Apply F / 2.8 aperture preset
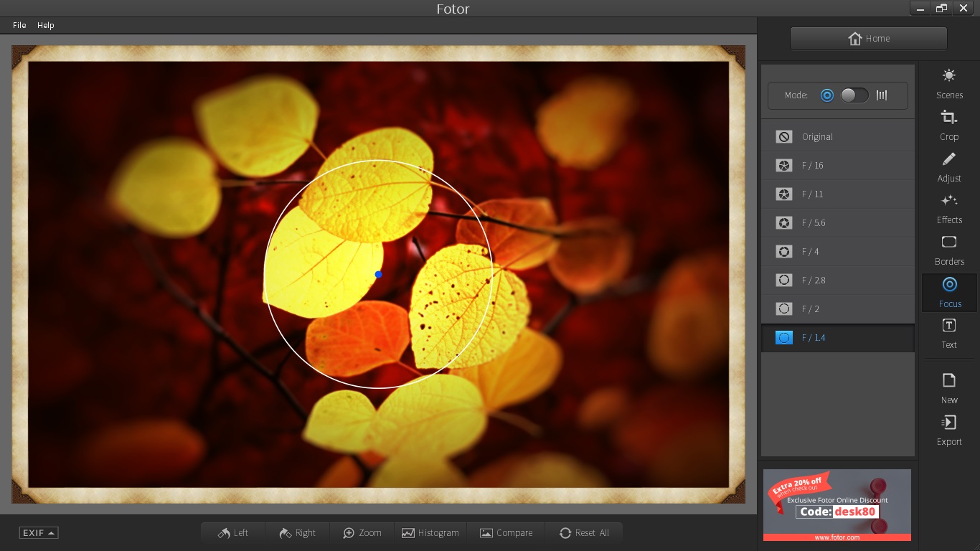This screenshot has width=980, height=551. (x=838, y=280)
